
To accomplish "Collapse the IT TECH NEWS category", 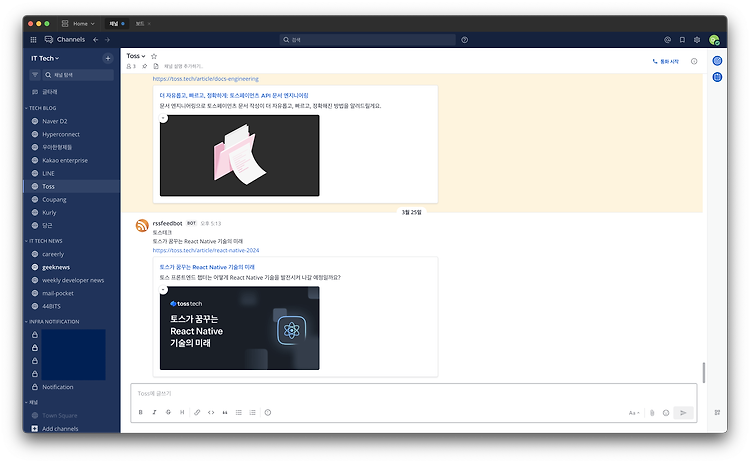I will (x=44, y=241).
